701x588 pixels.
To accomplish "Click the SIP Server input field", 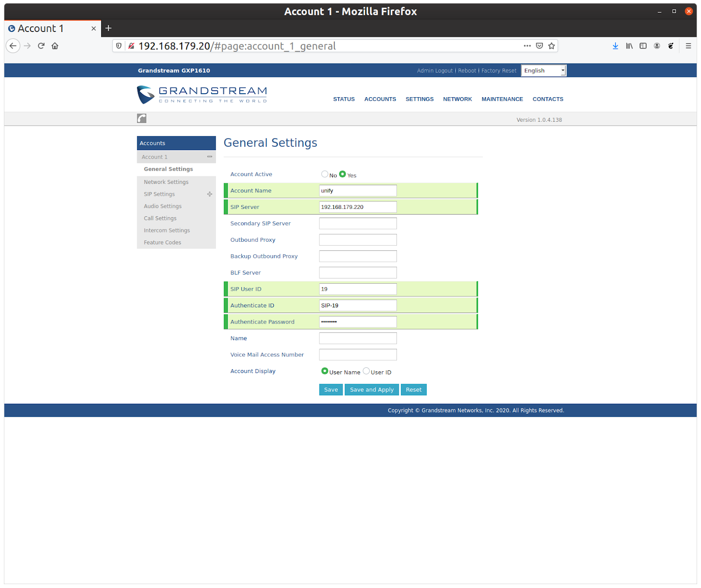I will 358,207.
